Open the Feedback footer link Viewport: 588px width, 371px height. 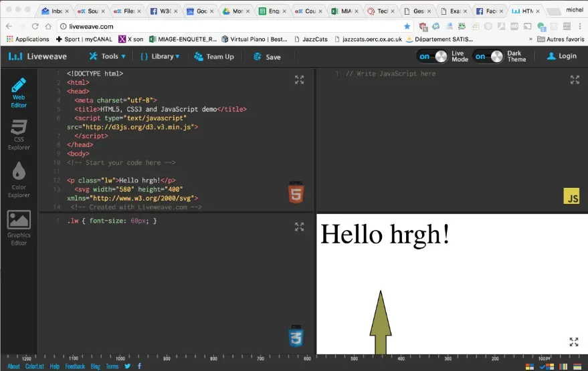coord(75,366)
